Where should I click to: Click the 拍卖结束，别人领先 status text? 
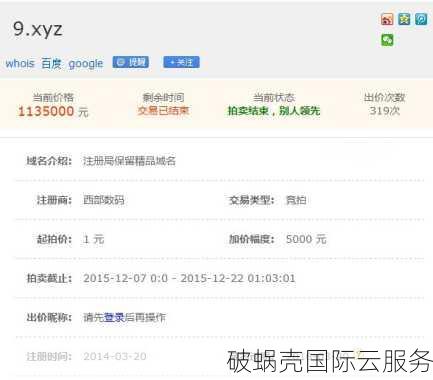[x=274, y=110]
